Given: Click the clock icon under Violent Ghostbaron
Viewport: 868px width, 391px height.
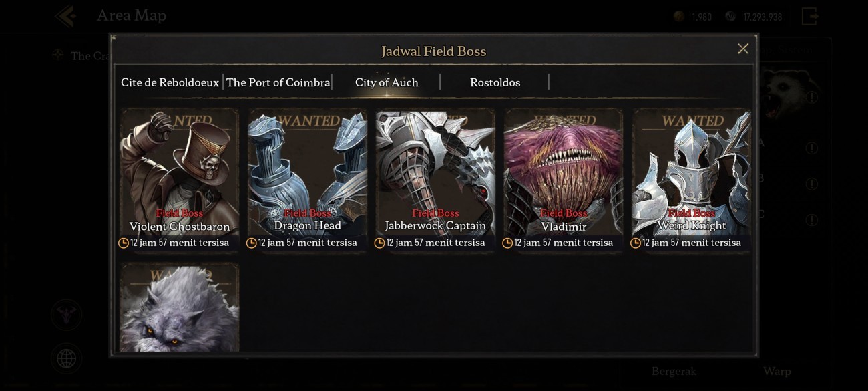Looking at the screenshot, I should pyautogui.click(x=124, y=243).
